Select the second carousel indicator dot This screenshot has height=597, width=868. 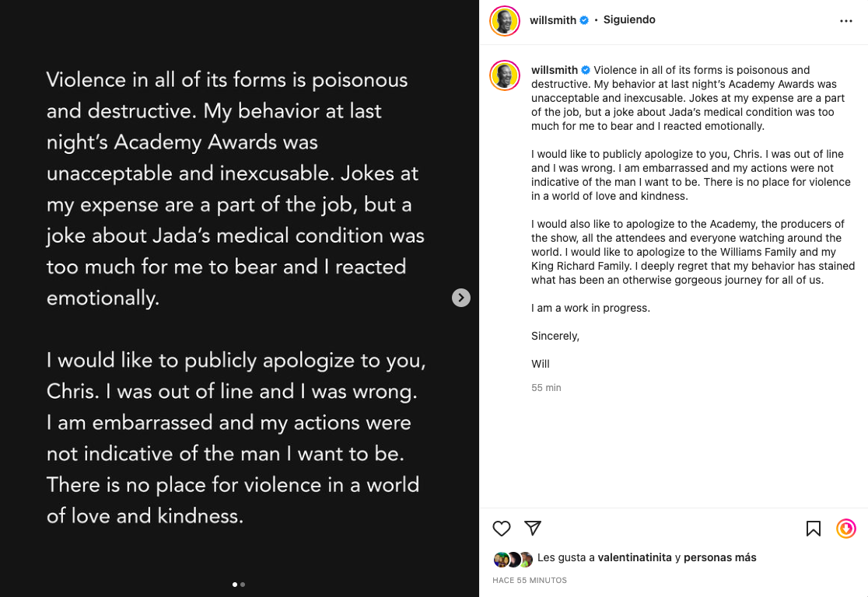pyautogui.click(x=243, y=585)
